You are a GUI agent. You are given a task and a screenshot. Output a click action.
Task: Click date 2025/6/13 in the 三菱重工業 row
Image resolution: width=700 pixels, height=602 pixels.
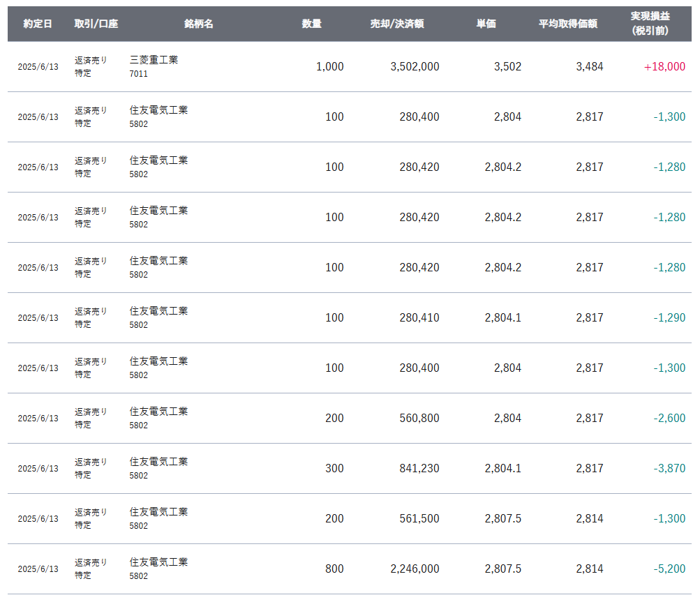tap(38, 67)
